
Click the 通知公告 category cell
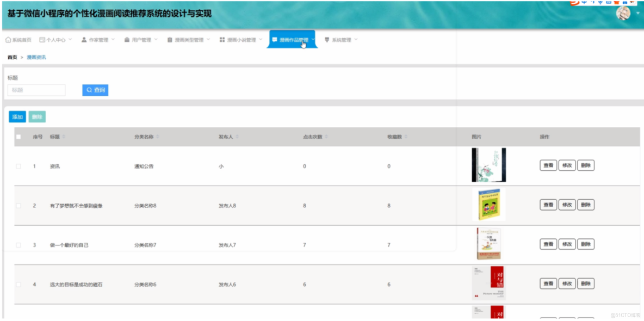[x=144, y=166]
